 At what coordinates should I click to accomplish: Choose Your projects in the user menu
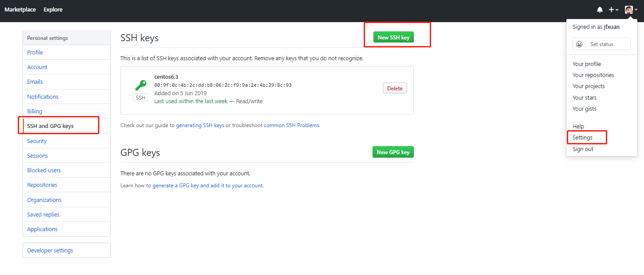coord(589,86)
